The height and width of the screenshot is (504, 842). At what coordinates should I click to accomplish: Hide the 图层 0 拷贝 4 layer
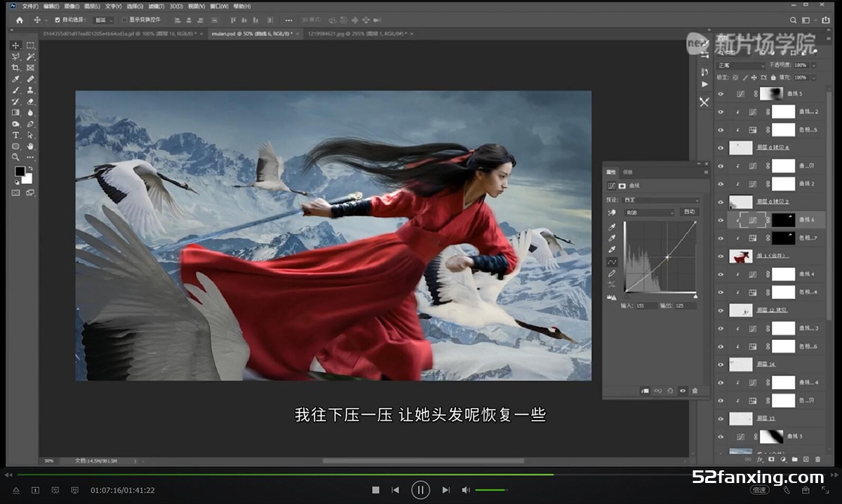pyautogui.click(x=720, y=148)
